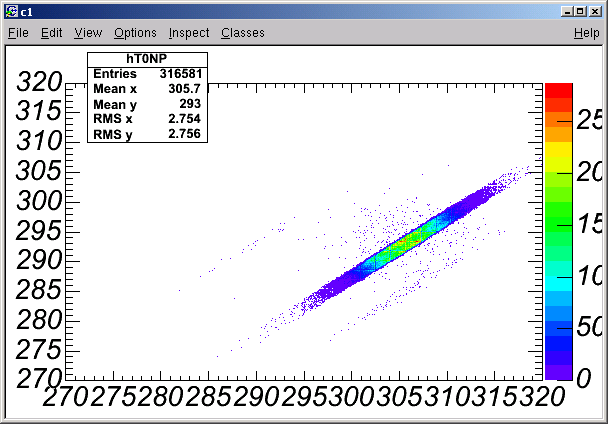The width and height of the screenshot is (608, 424).
Task: Maximize the c1 canvas window
Action: click(580, 12)
